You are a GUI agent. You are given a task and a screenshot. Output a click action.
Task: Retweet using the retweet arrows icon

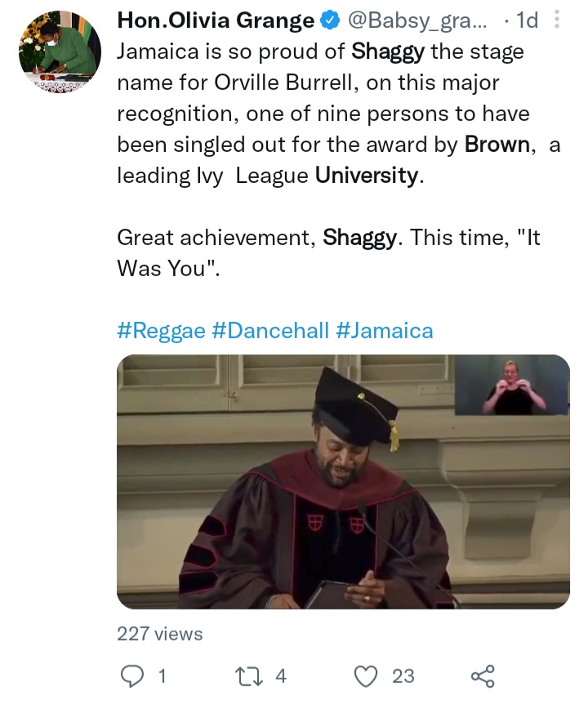(x=248, y=676)
